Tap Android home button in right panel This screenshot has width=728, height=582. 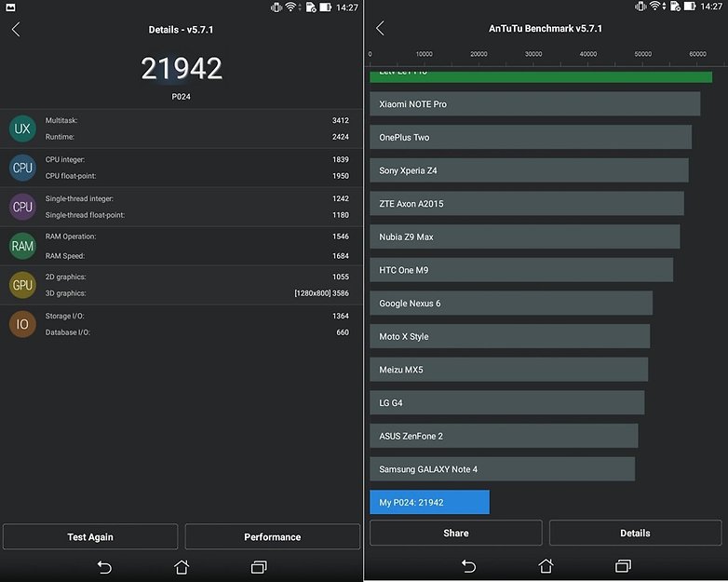click(546, 565)
